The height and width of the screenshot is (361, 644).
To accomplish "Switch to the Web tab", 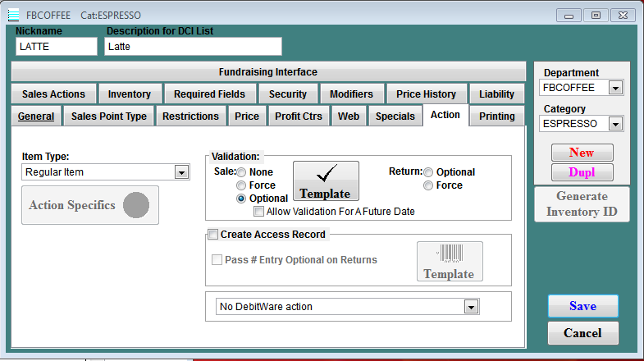I will tap(349, 117).
